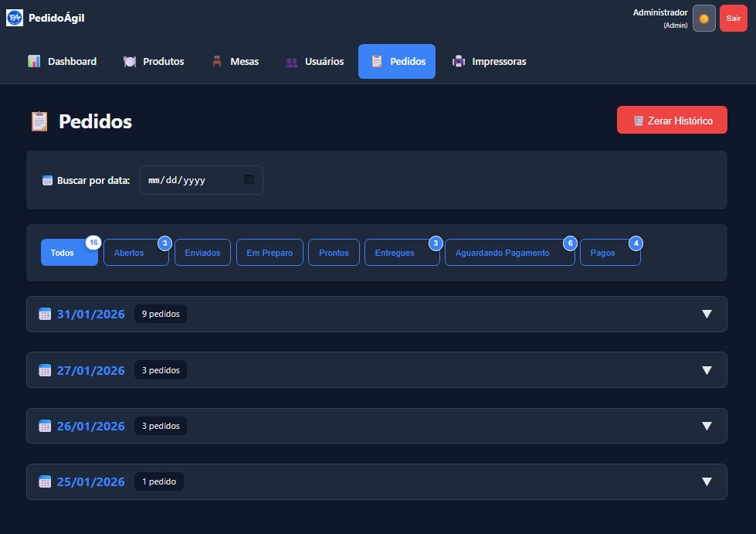Image resolution: width=756 pixels, height=534 pixels.
Task: Click the Impressoras printer icon
Action: point(458,60)
